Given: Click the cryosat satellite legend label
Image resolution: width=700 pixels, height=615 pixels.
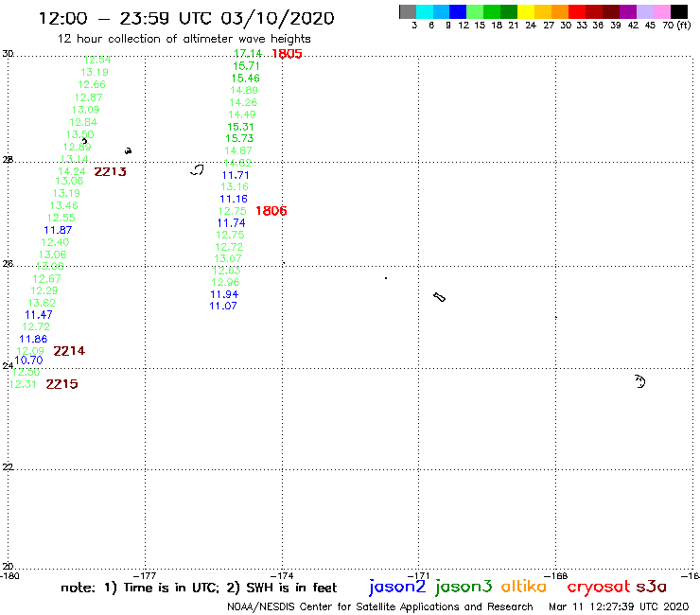Looking at the screenshot, I should click(599, 588).
